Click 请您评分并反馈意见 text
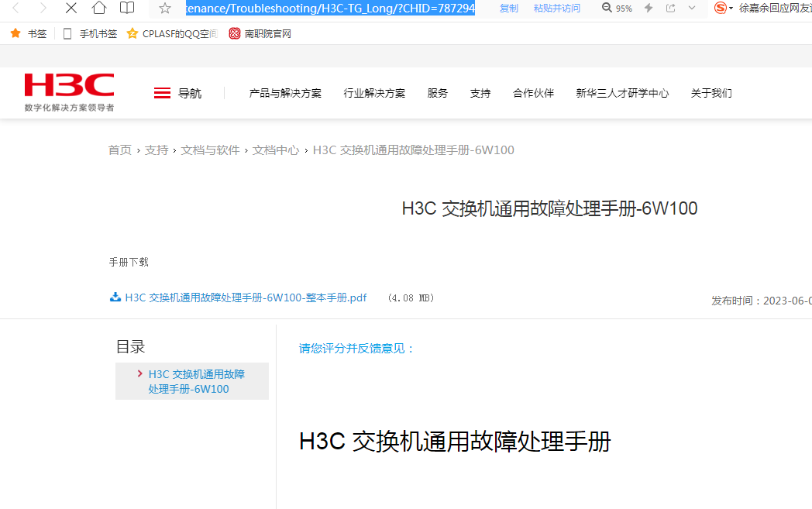 point(357,349)
